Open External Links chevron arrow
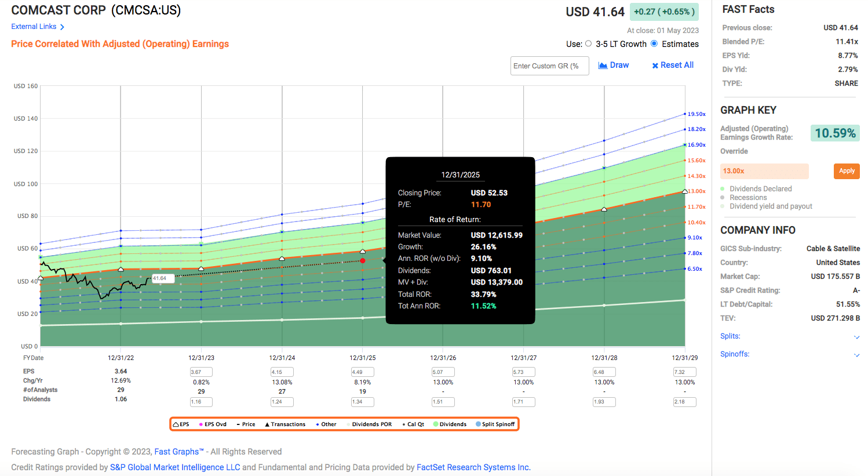The height and width of the screenshot is (476, 868). coord(62,27)
